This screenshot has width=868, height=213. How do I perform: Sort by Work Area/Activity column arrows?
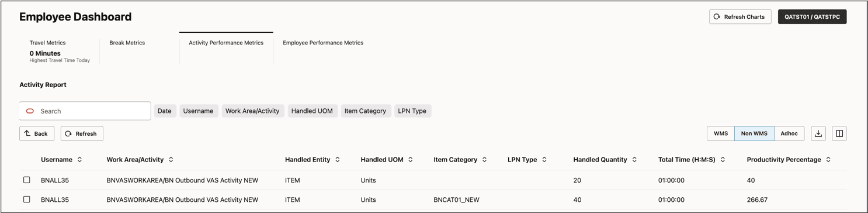point(171,160)
